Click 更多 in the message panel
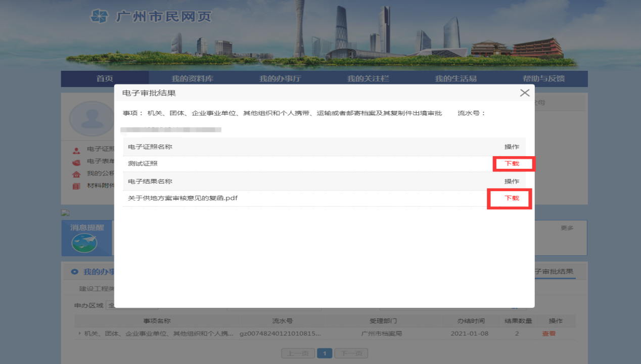The width and height of the screenshot is (641, 364). click(567, 228)
